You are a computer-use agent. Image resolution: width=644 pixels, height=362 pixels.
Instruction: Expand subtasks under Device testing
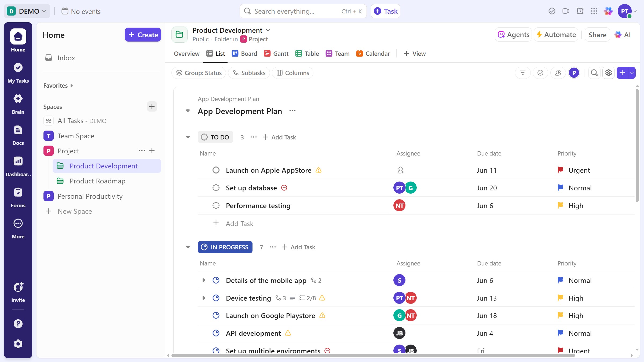coord(203,298)
